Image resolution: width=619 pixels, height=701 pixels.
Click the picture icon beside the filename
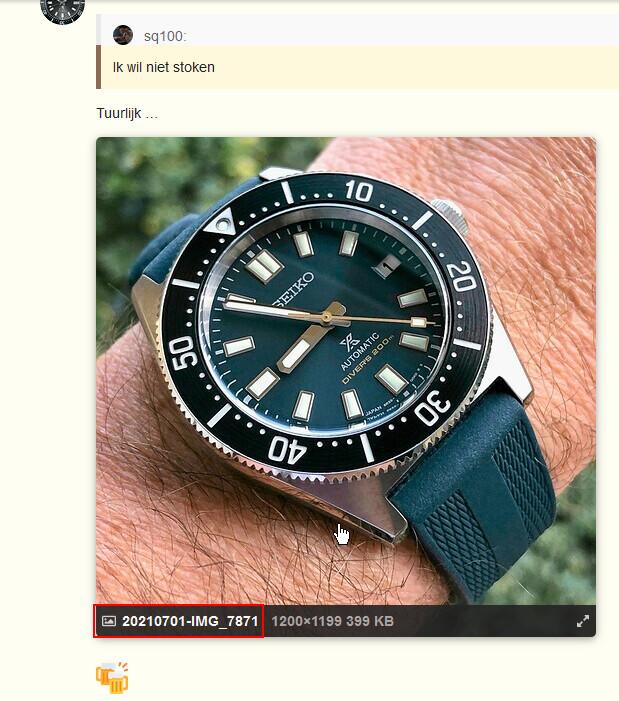(x=109, y=621)
